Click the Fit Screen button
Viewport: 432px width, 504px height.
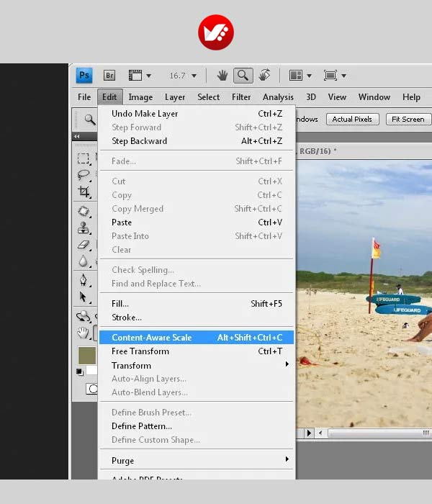tap(408, 120)
